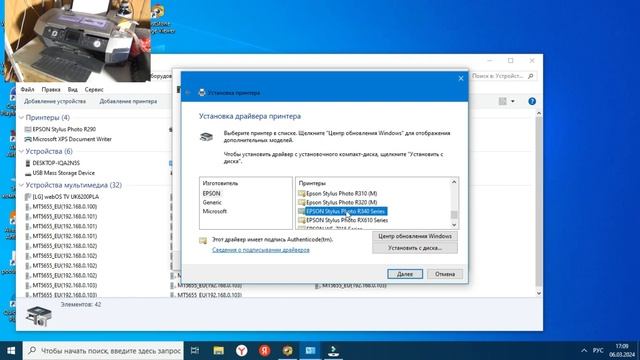Select Generic in the manufacturer list
Viewport: 640px width, 360px height.
coord(212,202)
